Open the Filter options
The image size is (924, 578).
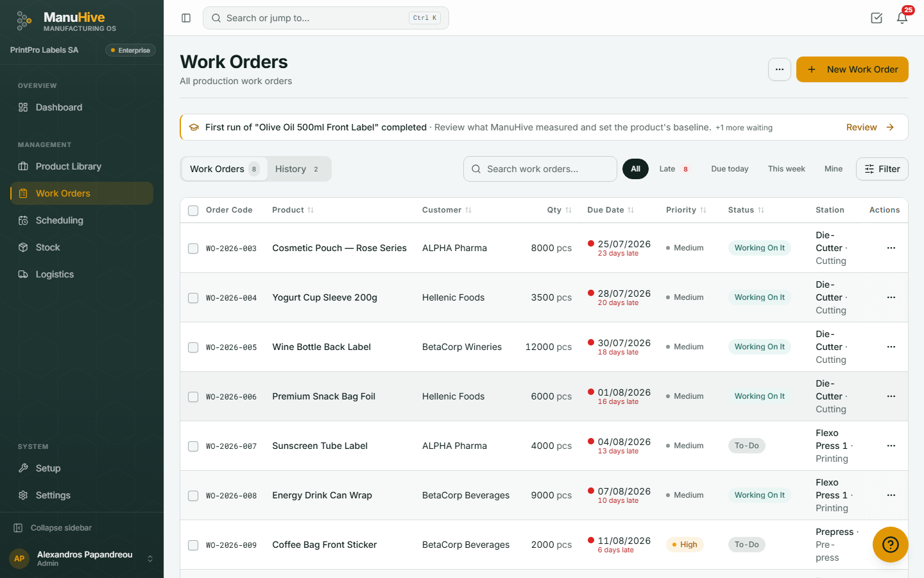[882, 169]
